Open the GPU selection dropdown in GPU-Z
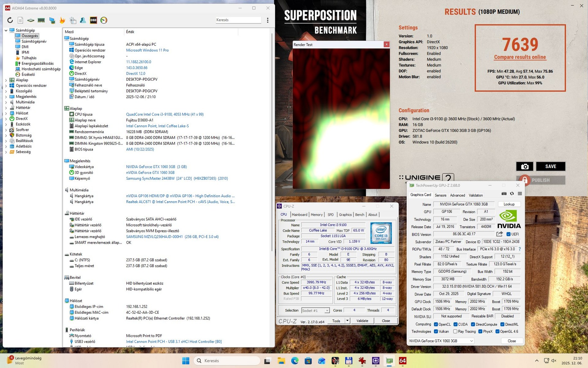 (441, 341)
